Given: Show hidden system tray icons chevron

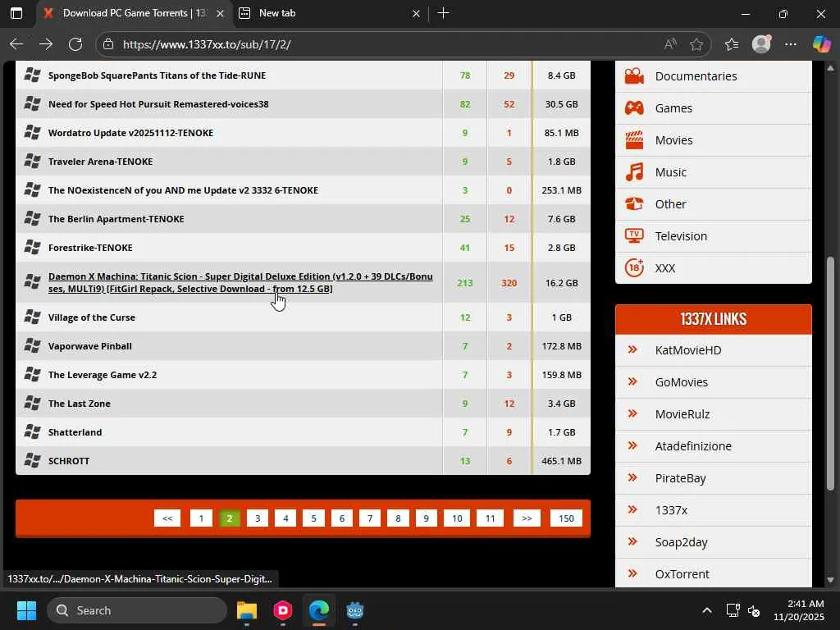Looking at the screenshot, I should tap(707, 610).
